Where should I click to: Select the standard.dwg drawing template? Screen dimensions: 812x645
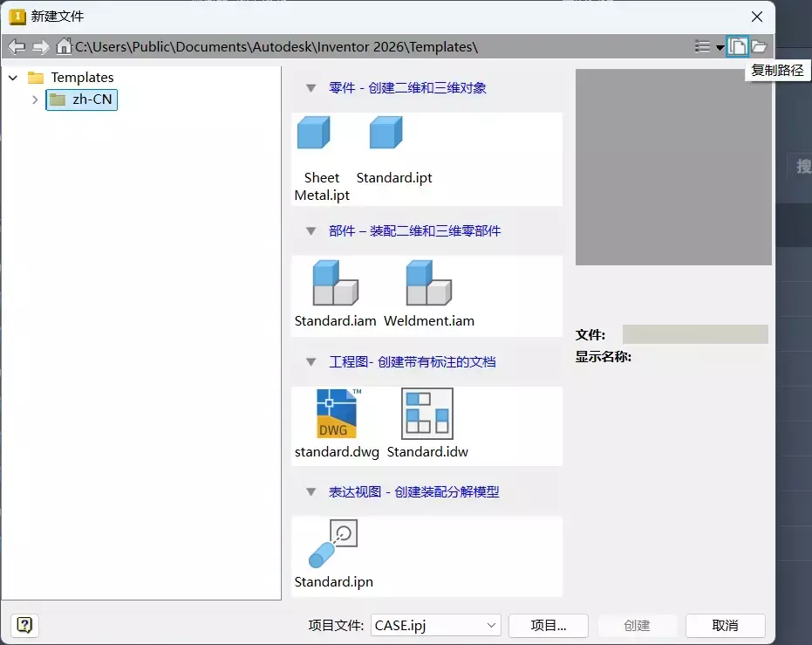tap(337, 424)
